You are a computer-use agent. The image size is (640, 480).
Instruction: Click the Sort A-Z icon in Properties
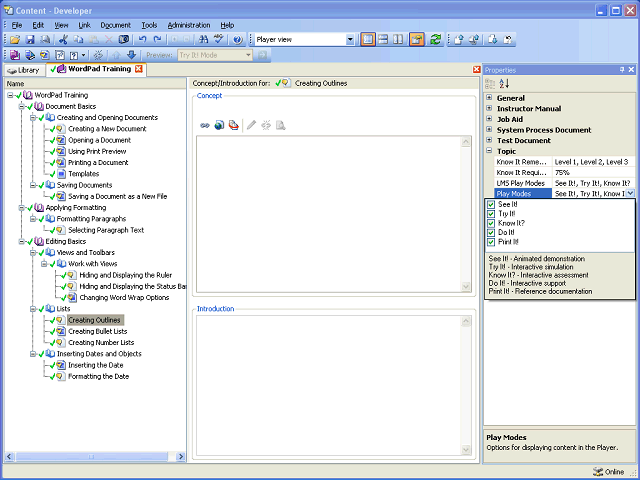(x=504, y=83)
